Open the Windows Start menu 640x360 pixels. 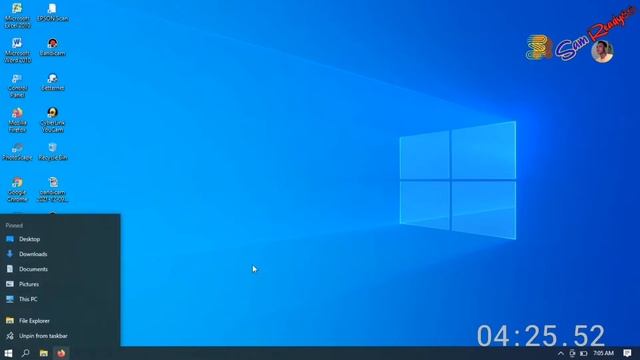click(x=8, y=353)
